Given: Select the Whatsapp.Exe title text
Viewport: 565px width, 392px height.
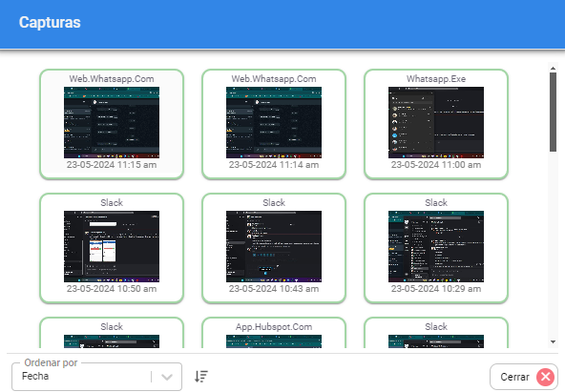Looking at the screenshot, I should pos(436,79).
